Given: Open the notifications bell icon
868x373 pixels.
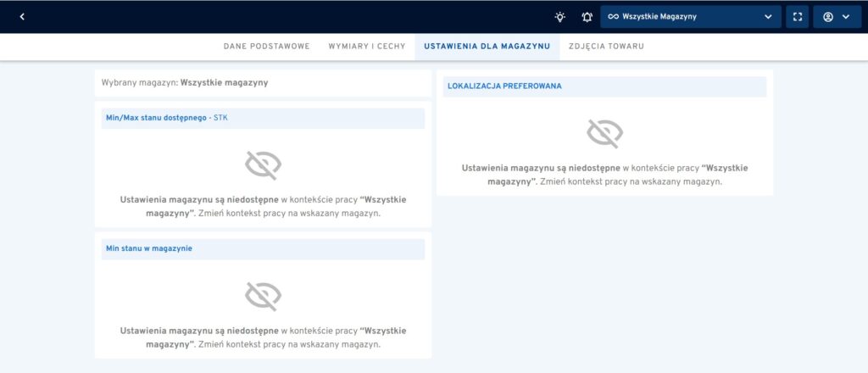Looking at the screenshot, I should (x=587, y=16).
